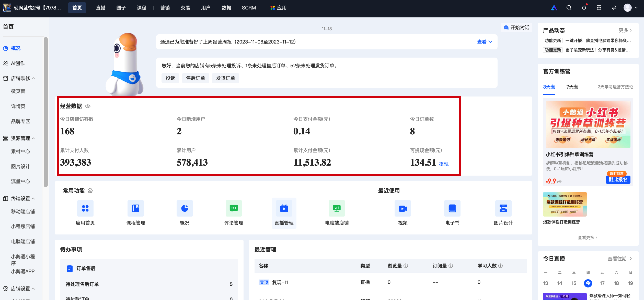Open 评论管理 shortcut icon
644x300 pixels.
[x=234, y=208]
